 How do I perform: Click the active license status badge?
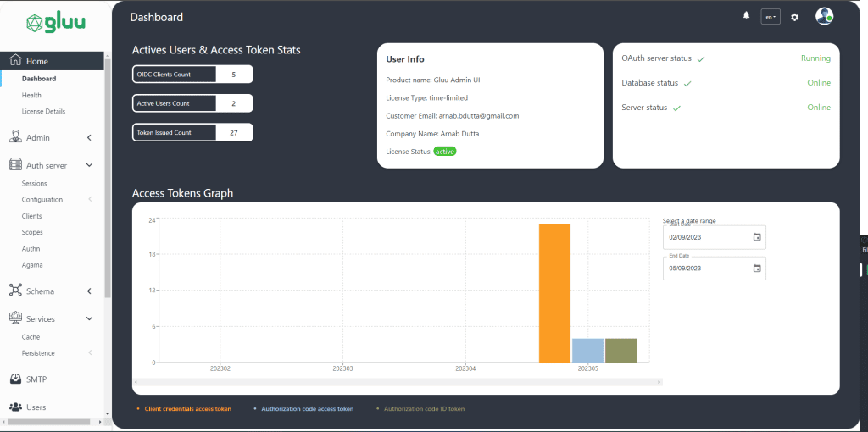pyautogui.click(x=445, y=152)
